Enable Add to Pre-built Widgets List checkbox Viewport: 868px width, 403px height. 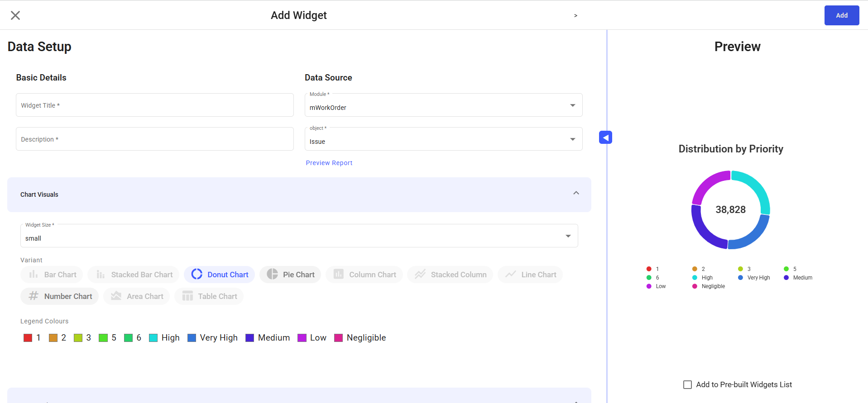pyautogui.click(x=687, y=384)
